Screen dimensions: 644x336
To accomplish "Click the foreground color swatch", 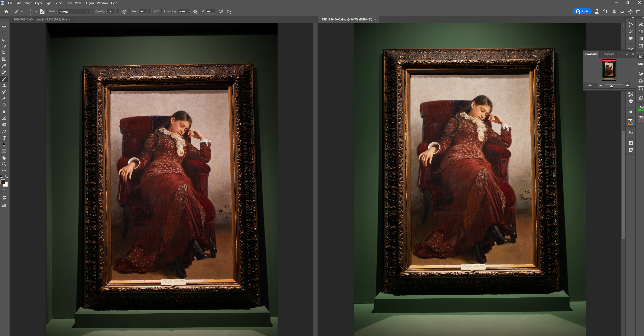I will 3,182.
